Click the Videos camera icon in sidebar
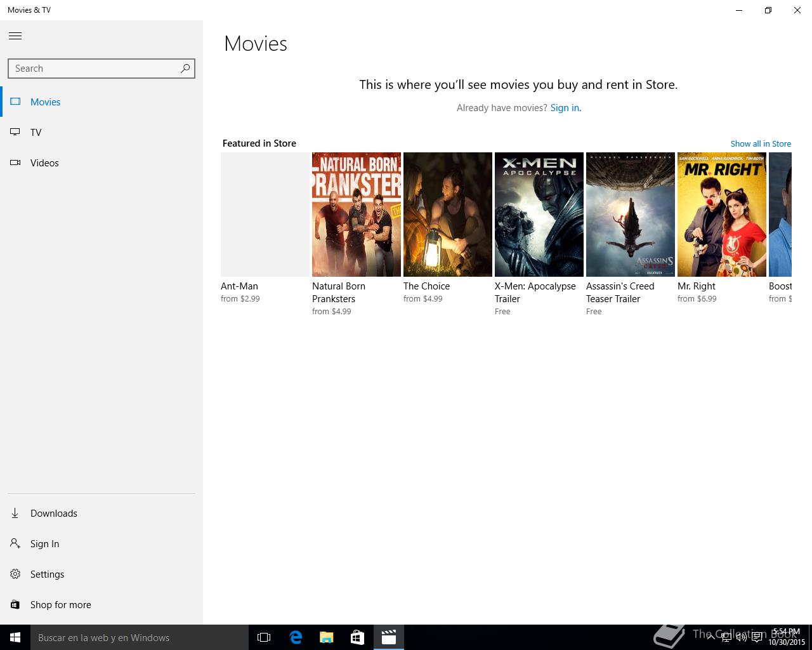The width and height of the screenshot is (812, 650). (15, 162)
